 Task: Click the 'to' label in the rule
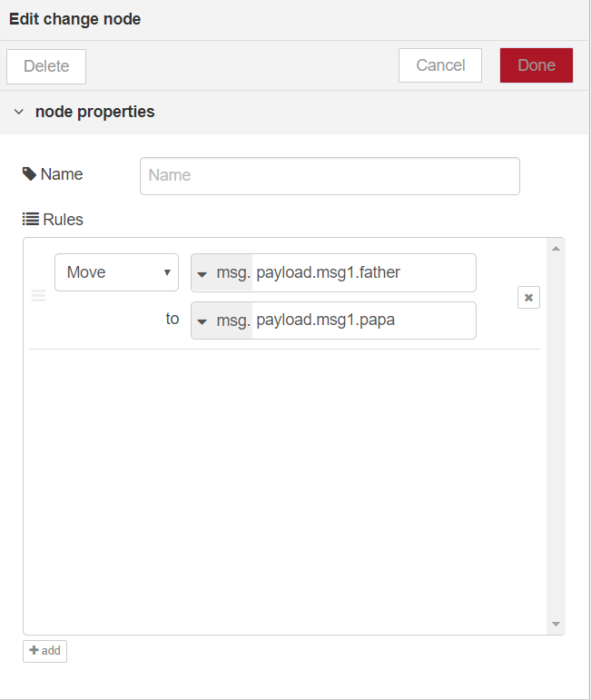(x=172, y=319)
